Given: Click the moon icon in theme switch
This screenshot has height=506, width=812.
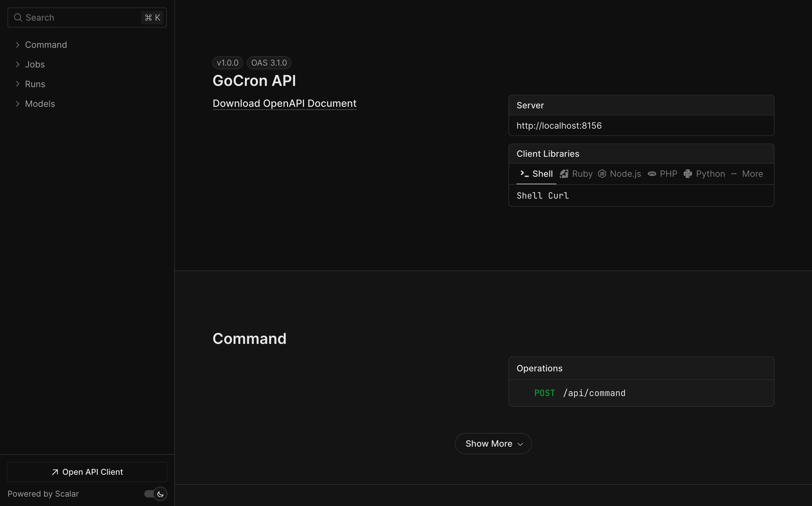Looking at the screenshot, I should (x=160, y=494).
